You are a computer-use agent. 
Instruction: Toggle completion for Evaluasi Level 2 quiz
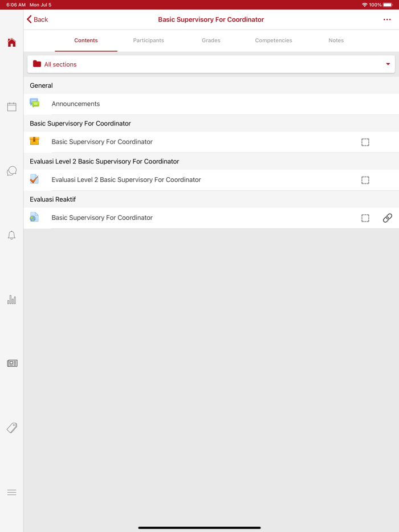[365, 180]
